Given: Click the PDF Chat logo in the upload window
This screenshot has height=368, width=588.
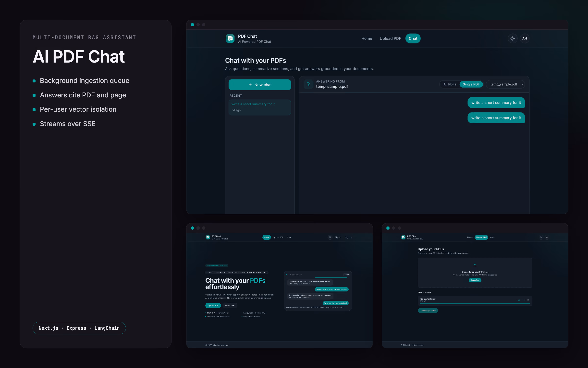Looking at the screenshot, I should click(x=403, y=237).
